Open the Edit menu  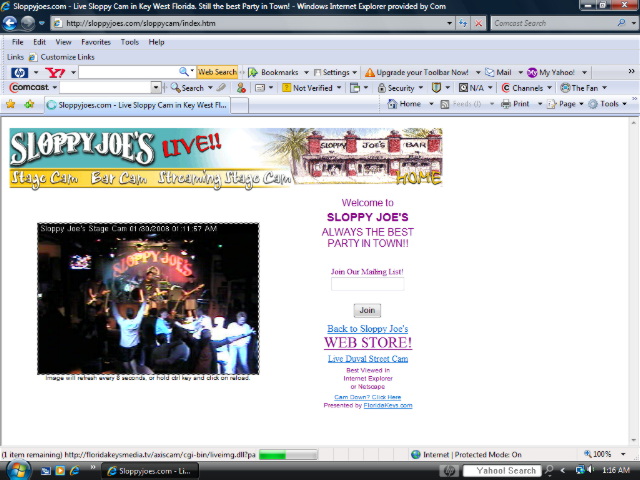pos(39,42)
